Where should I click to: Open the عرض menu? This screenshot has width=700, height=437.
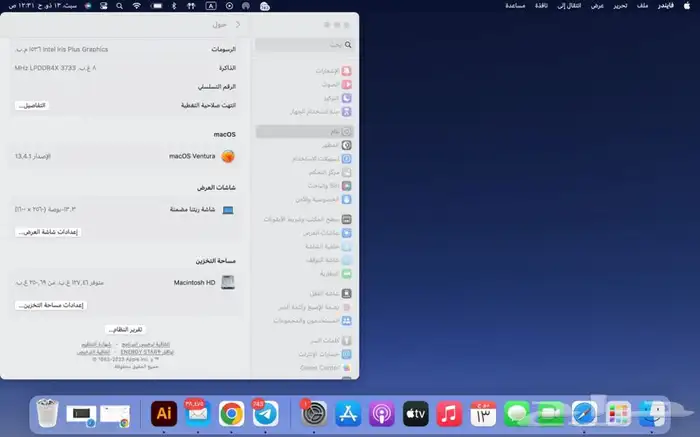pyautogui.click(x=597, y=6)
